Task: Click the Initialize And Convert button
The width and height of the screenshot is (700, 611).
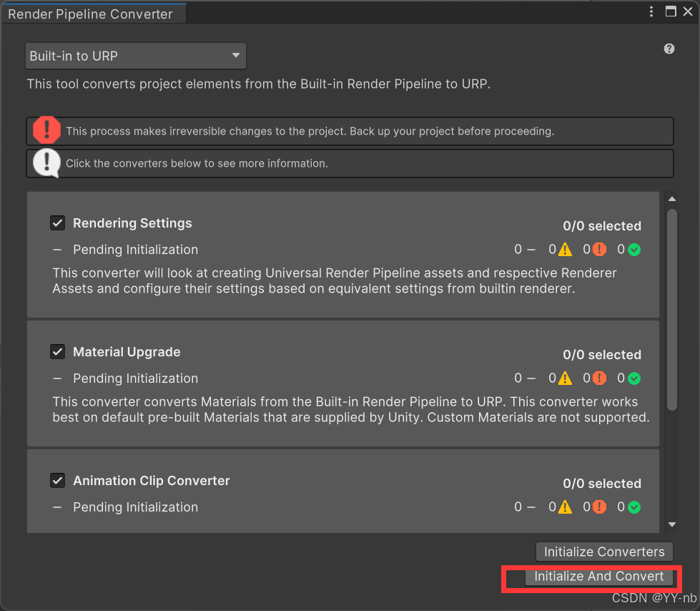Action: [598, 576]
